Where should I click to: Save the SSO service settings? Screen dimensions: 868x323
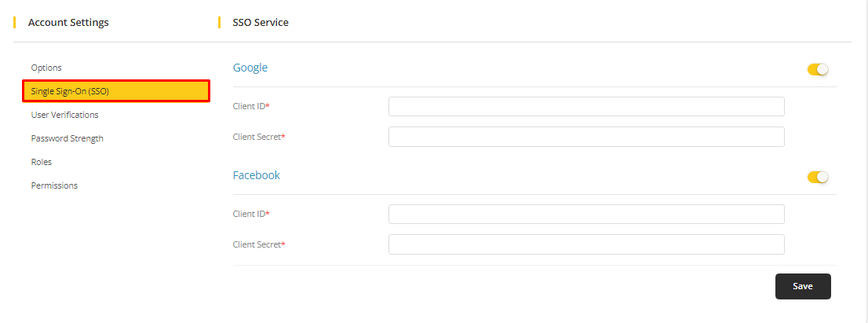802,287
